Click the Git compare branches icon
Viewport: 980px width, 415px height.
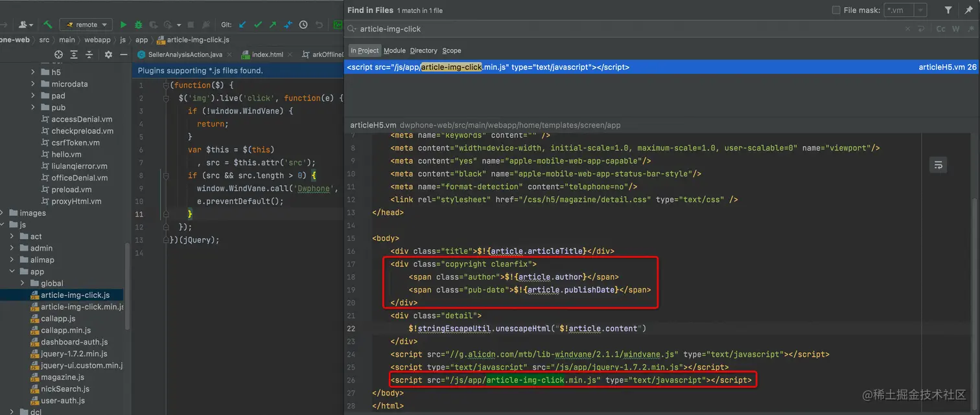click(x=288, y=25)
